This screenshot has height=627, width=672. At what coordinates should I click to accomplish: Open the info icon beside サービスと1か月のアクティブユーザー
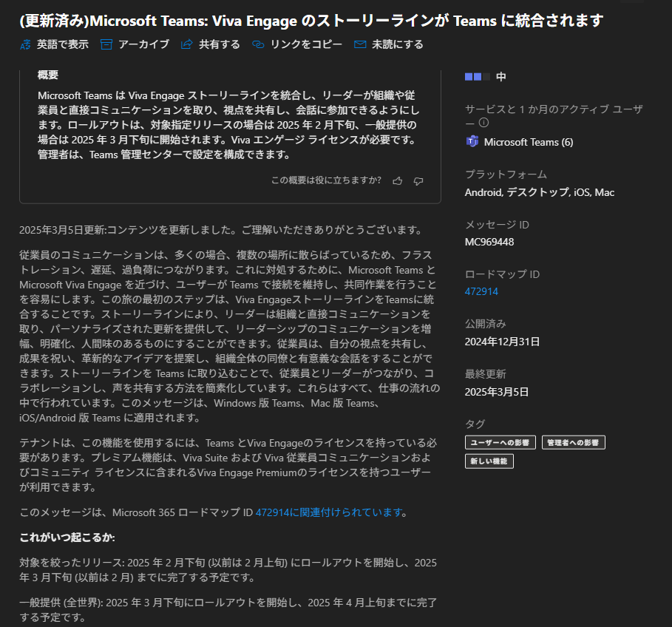pyautogui.click(x=484, y=123)
